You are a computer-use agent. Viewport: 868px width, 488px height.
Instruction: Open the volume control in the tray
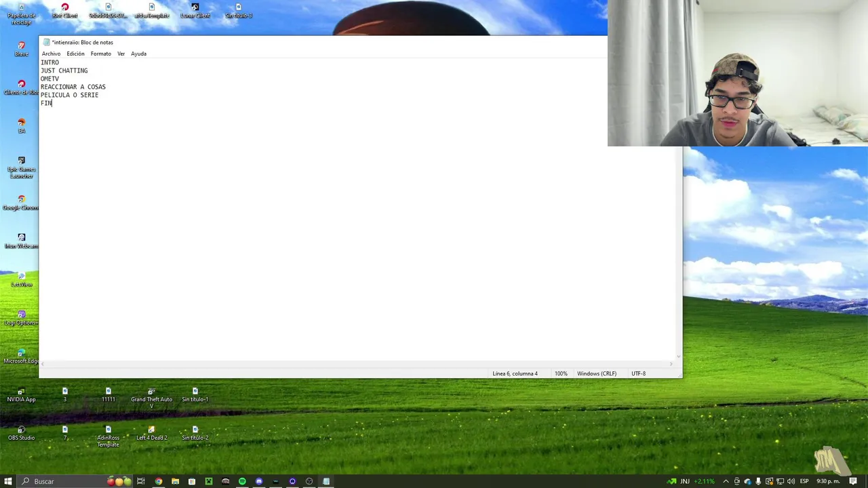pyautogui.click(x=790, y=481)
